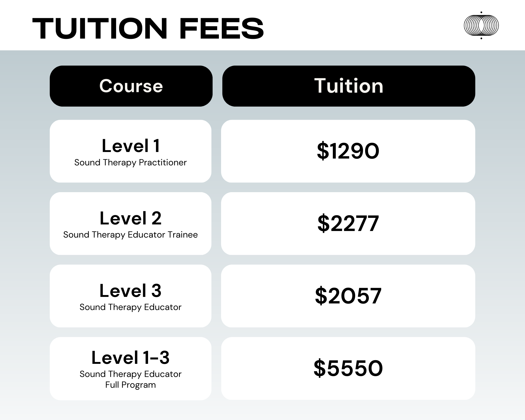Click the Level 2 heading text
The width and height of the screenshot is (525, 420).
[130, 218]
